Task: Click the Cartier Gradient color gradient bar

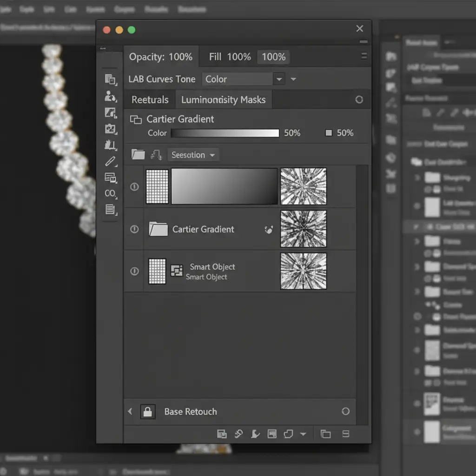Action: coord(225,133)
